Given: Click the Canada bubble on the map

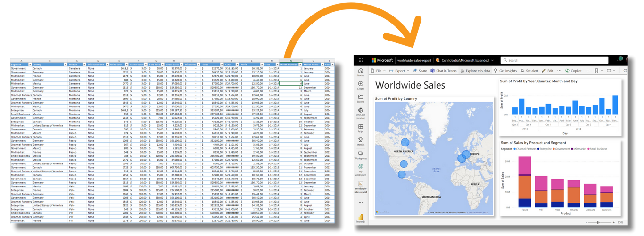Looking at the screenshot, I should coord(405,143).
